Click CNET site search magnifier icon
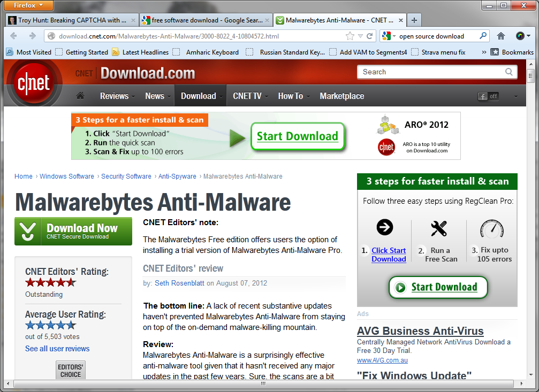Image resolution: width=539 pixels, height=392 pixels. [508, 72]
